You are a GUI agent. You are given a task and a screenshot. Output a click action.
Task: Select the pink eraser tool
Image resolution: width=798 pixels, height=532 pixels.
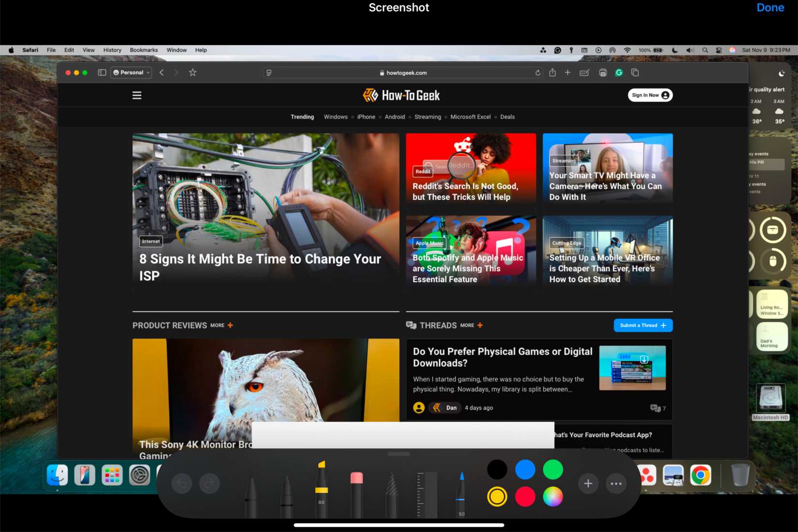coord(356,494)
